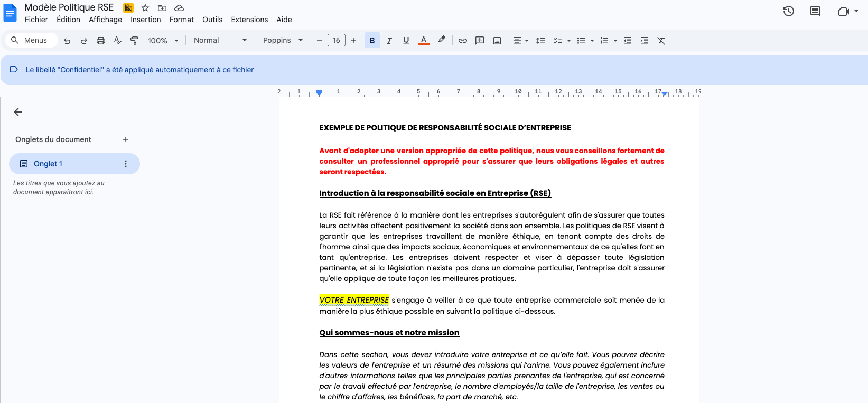
Task: Open the Affichage menu
Action: coord(105,20)
